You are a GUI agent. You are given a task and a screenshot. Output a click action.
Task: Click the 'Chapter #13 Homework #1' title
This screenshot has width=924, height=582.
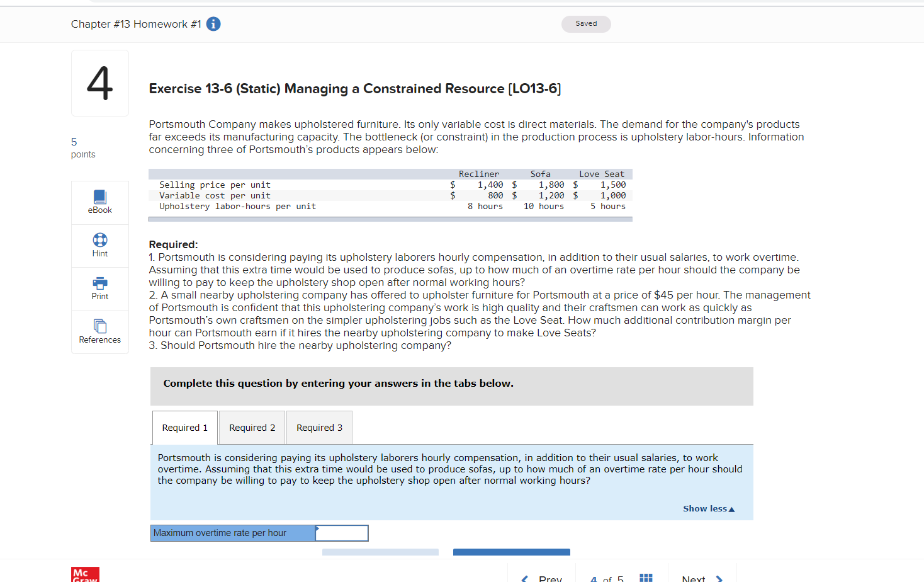coord(136,24)
